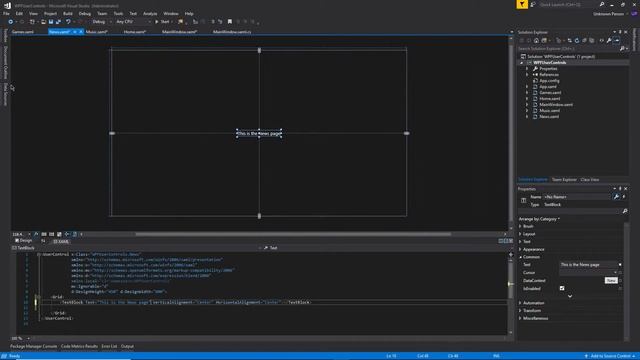Click the bookmark toolbar icon
Viewport: 640px width, 360px height.
pyautogui.click(x=230, y=22)
